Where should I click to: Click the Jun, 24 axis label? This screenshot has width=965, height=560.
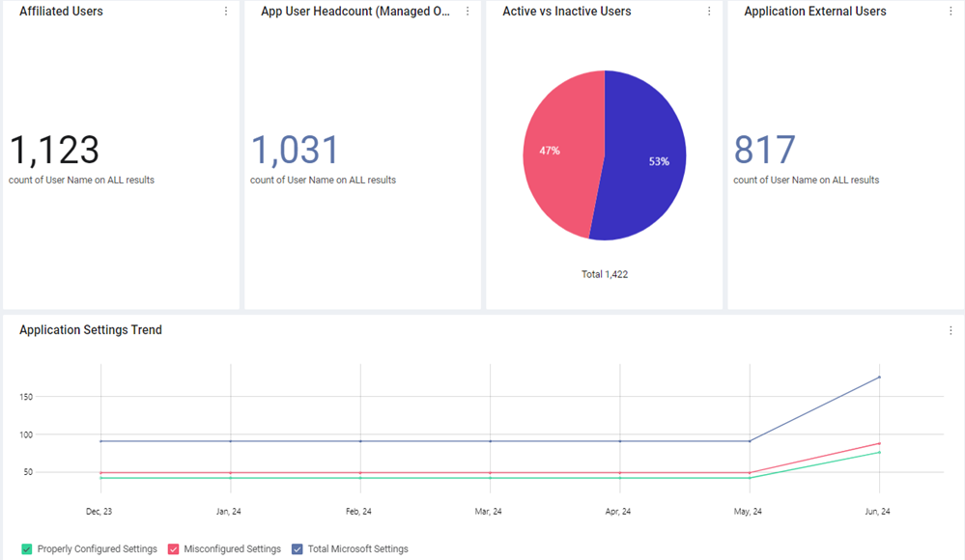[x=877, y=512]
